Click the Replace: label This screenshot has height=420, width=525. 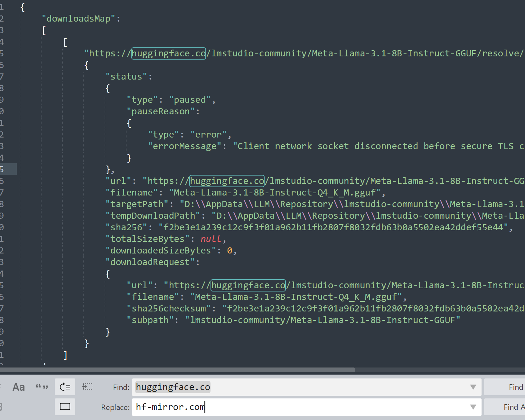115,407
